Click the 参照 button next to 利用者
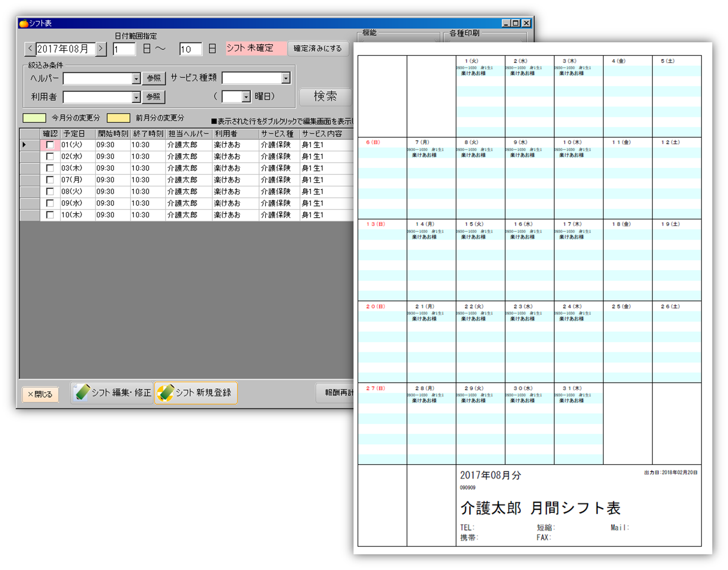This screenshot has height=570, width=728. [x=153, y=97]
